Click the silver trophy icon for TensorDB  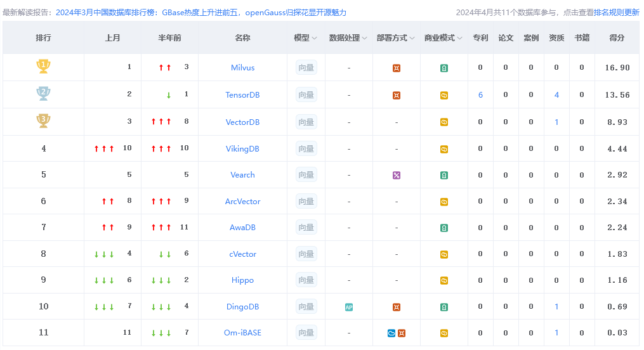point(43,93)
